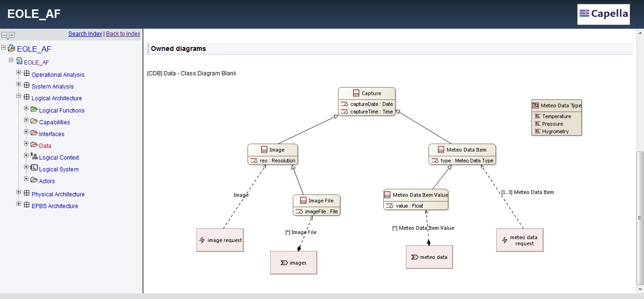This screenshot has width=644, height=299.
Task: Click the Owned diagrams heading
Action: click(x=178, y=48)
